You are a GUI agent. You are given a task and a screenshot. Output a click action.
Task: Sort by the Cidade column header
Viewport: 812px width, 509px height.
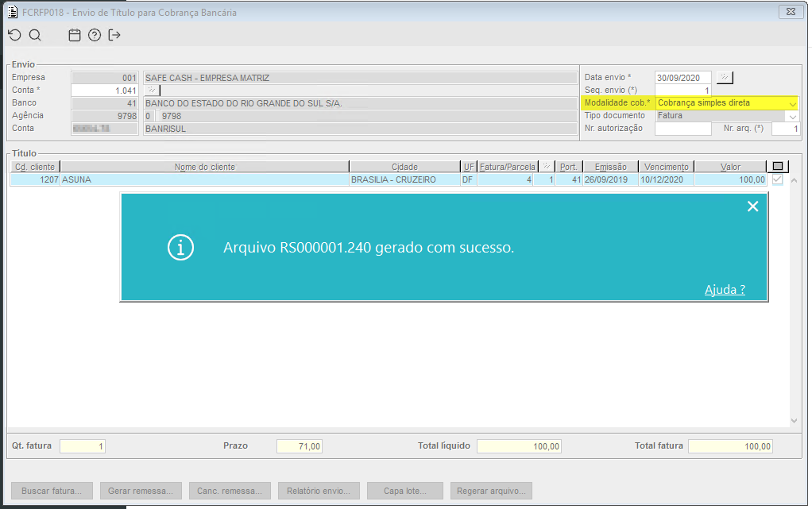pyautogui.click(x=405, y=167)
